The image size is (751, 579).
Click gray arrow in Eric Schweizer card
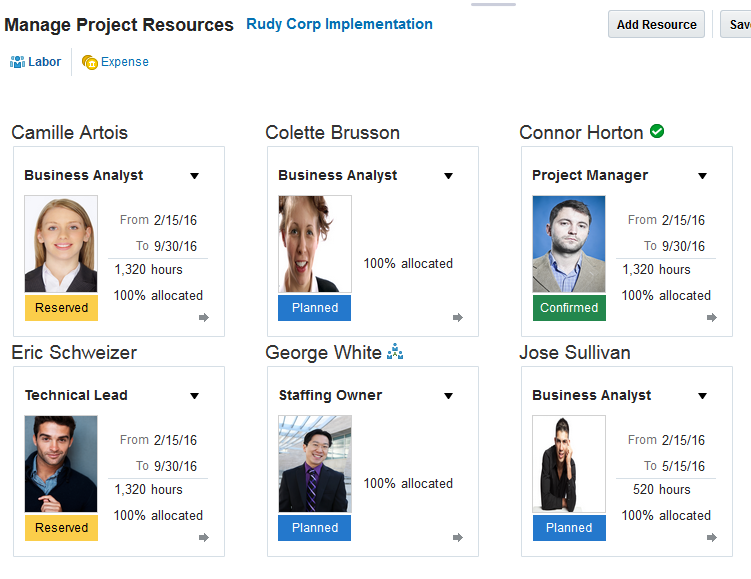point(204,538)
